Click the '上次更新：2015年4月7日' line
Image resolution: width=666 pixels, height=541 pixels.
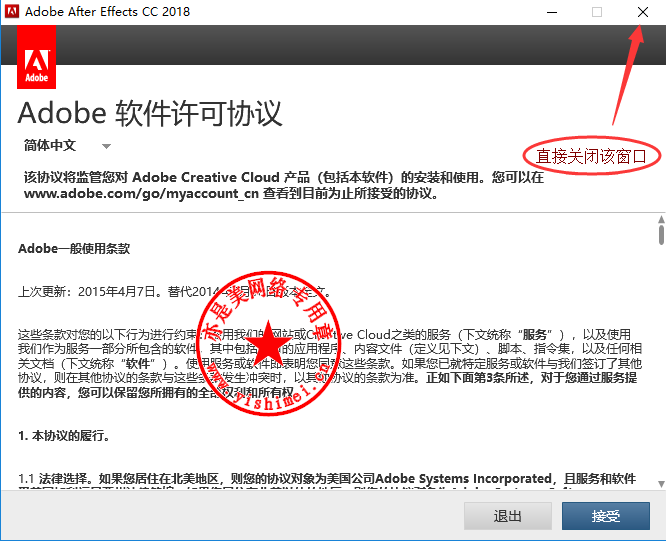[175, 292]
